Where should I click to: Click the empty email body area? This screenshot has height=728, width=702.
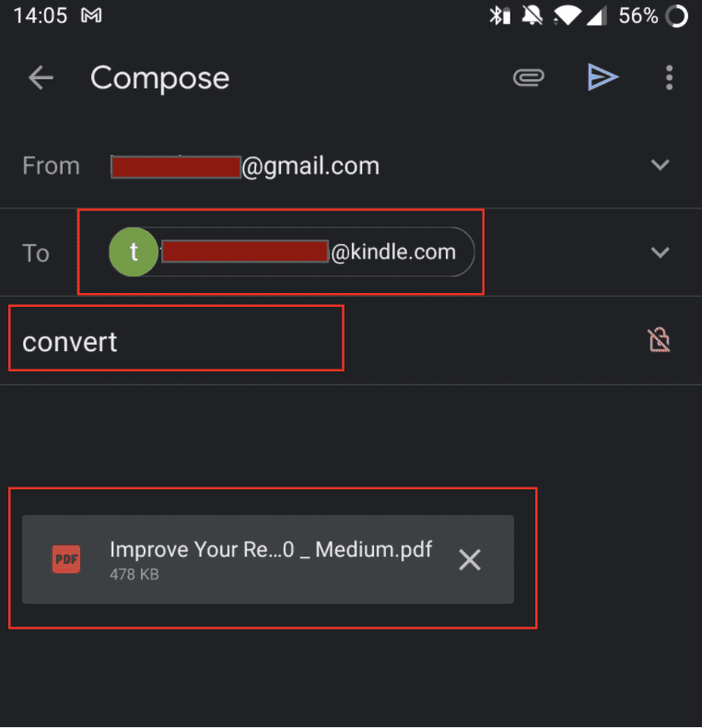click(350, 433)
